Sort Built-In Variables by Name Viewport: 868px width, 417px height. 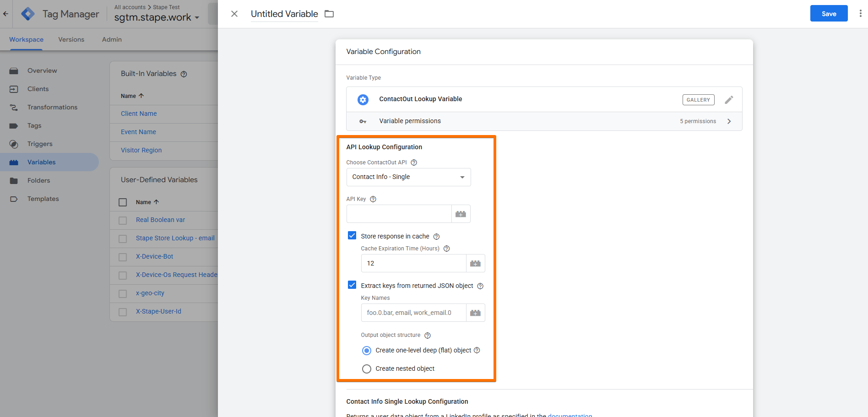[132, 96]
